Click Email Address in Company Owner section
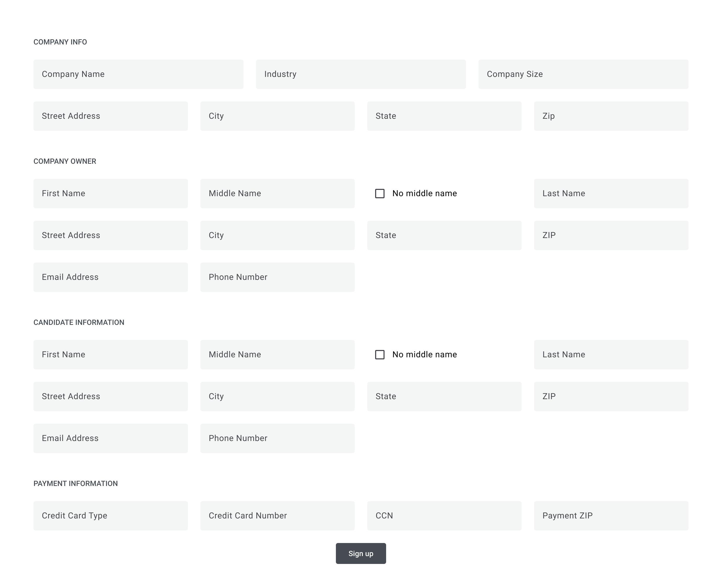 (110, 278)
